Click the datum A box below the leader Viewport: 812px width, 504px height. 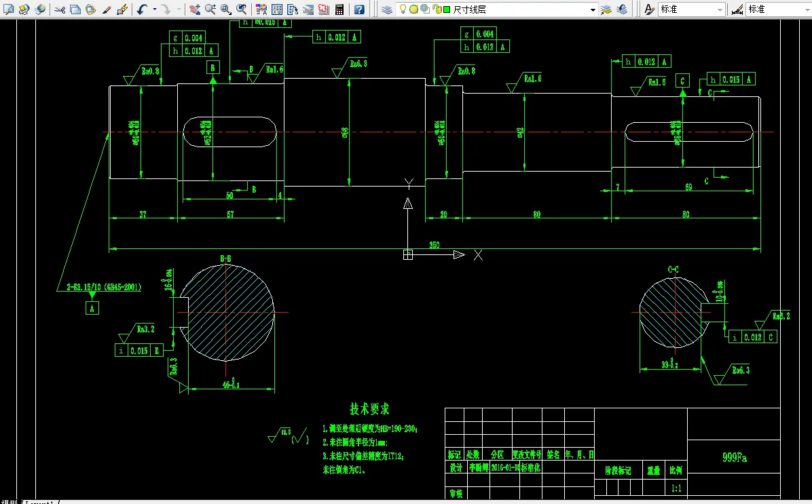(92, 309)
